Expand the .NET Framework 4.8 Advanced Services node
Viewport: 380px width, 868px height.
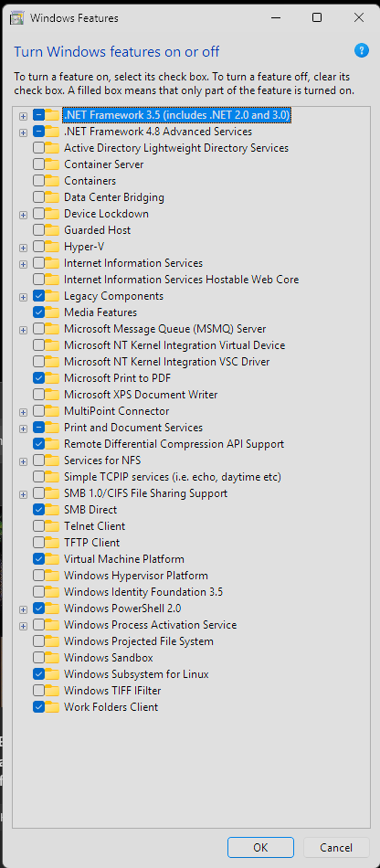[23, 132]
